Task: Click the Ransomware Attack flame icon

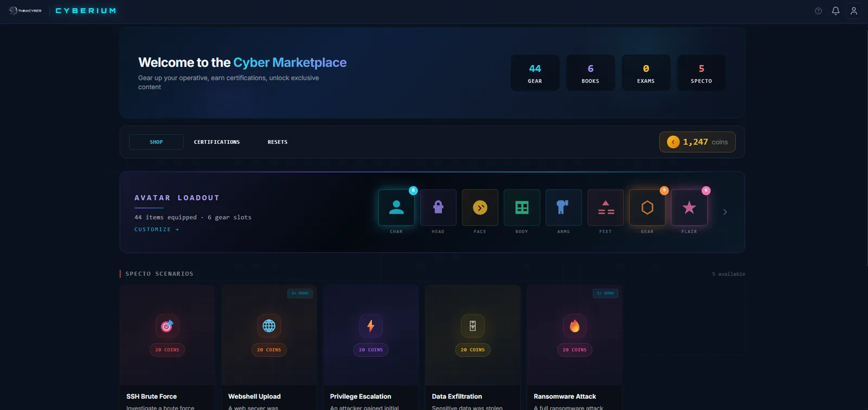Action: (x=575, y=326)
